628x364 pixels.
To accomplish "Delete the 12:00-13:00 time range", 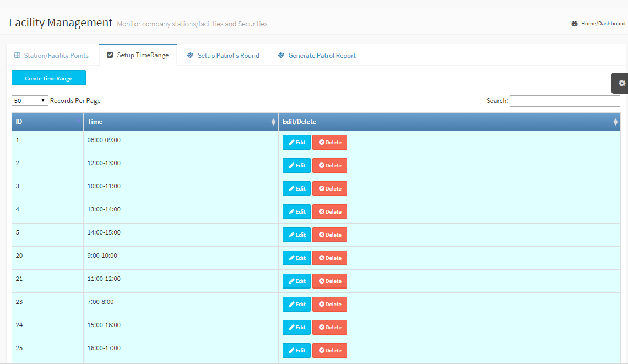I will click(x=329, y=166).
